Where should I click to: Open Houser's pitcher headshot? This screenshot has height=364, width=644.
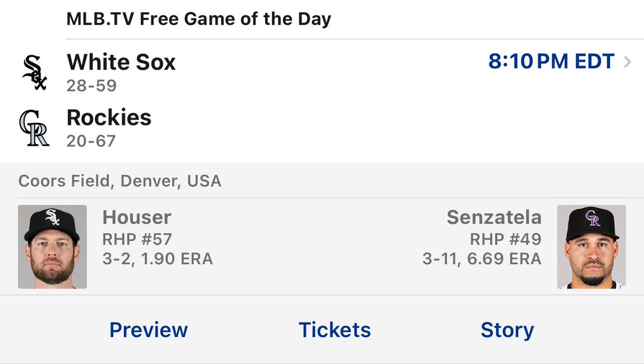tap(52, 247)
